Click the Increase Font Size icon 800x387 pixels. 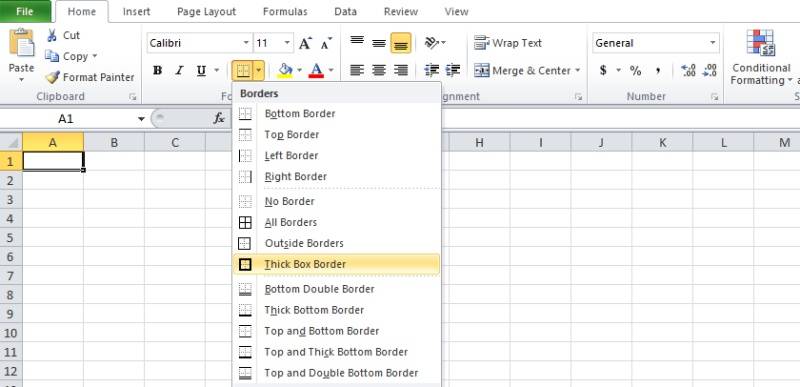[x=305, y=43]
